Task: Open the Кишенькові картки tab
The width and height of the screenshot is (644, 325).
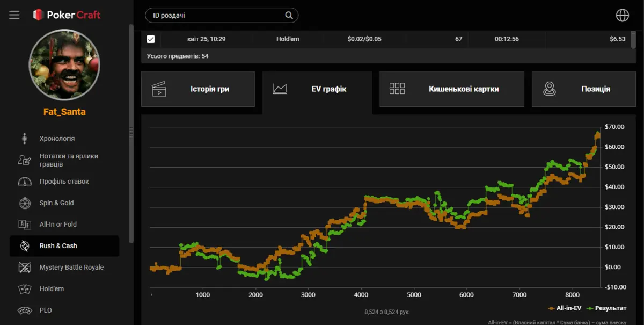Action: coord(452,89)
